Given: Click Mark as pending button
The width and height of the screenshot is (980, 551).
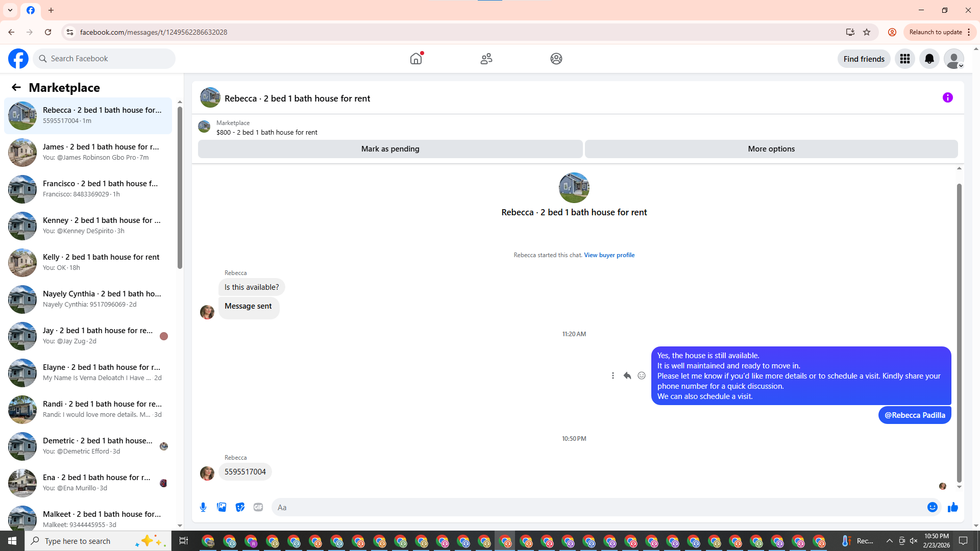Looking at the screenshot, I should (x=390, y=149).
